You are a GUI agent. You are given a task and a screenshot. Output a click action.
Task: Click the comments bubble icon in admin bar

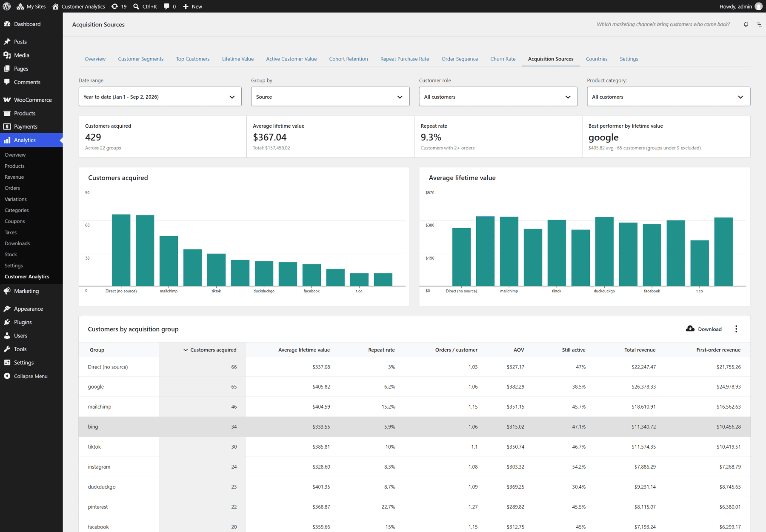(x=167, y=6)
